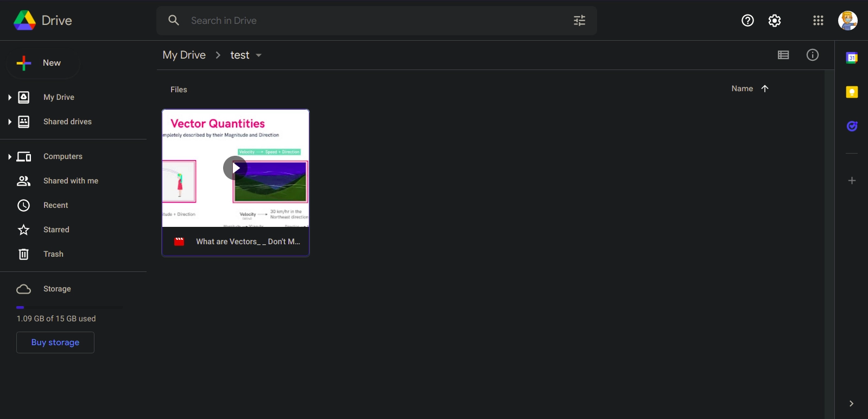Open search options filter icon
This screenshot has height=419, width=868.
click(580, 21)
